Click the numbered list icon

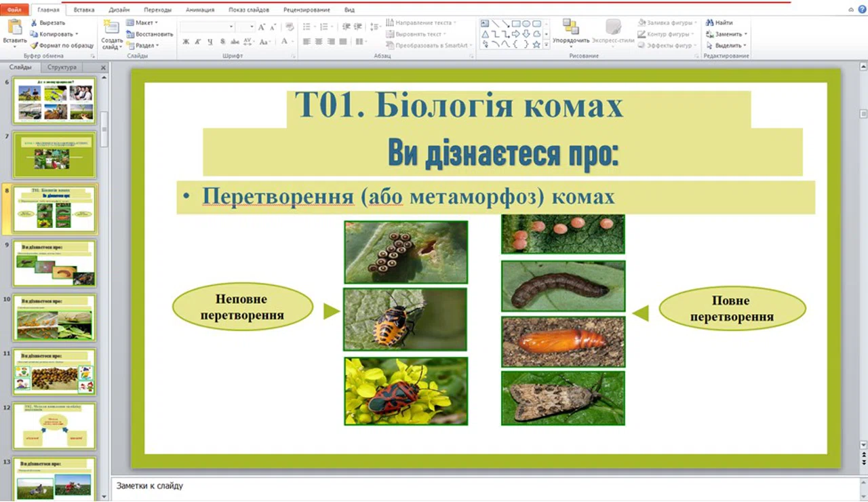[x=325, y=26]
